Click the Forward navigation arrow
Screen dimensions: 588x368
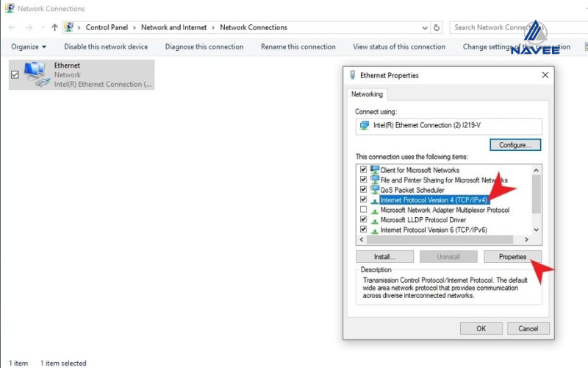[x=29, y=27]
